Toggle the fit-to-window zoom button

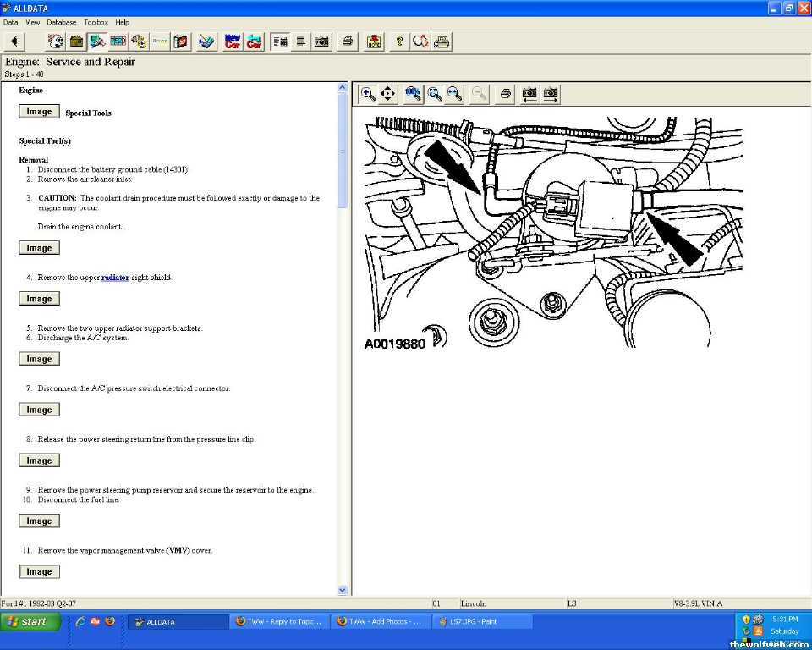tap(434, 94)
